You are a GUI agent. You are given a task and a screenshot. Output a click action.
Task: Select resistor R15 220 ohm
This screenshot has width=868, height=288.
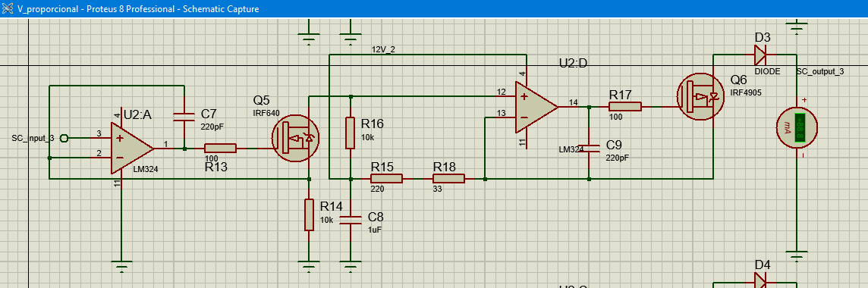[x=386, y=179]
